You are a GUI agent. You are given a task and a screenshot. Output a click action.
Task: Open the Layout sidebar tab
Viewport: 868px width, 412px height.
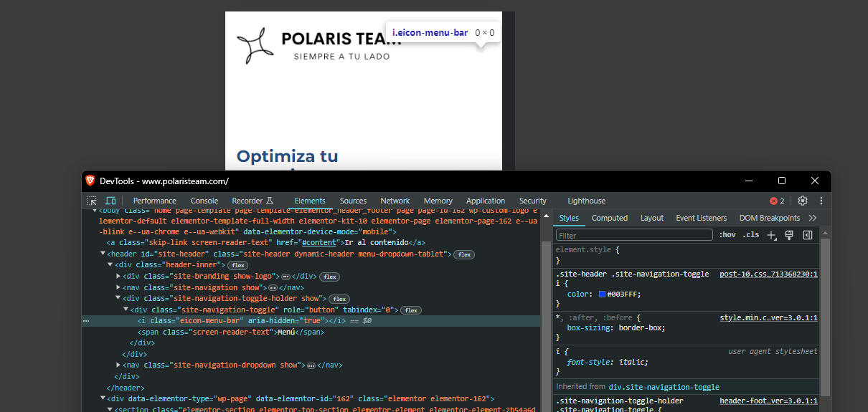[652, 218]
